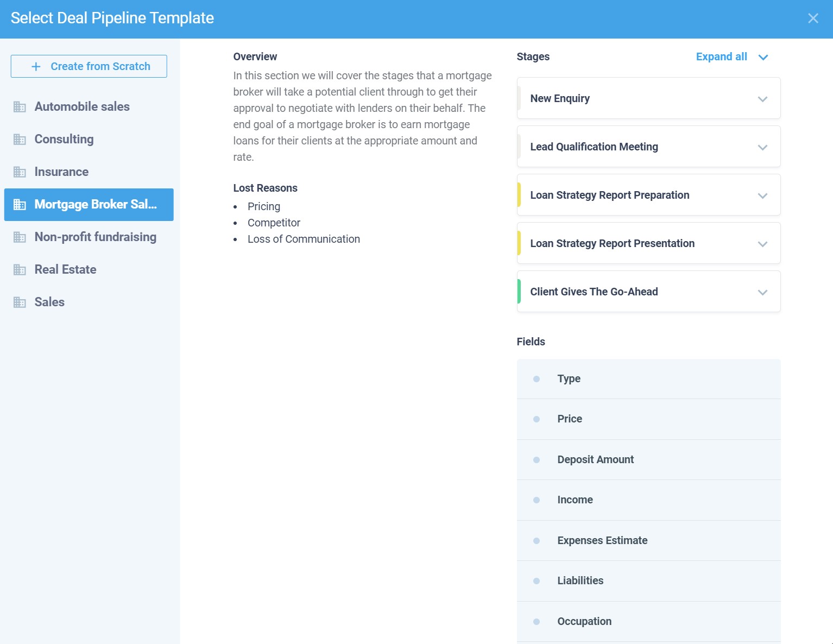
Task: Expand Loan Strategy Report Presentation stage
Action: [762, 244]
